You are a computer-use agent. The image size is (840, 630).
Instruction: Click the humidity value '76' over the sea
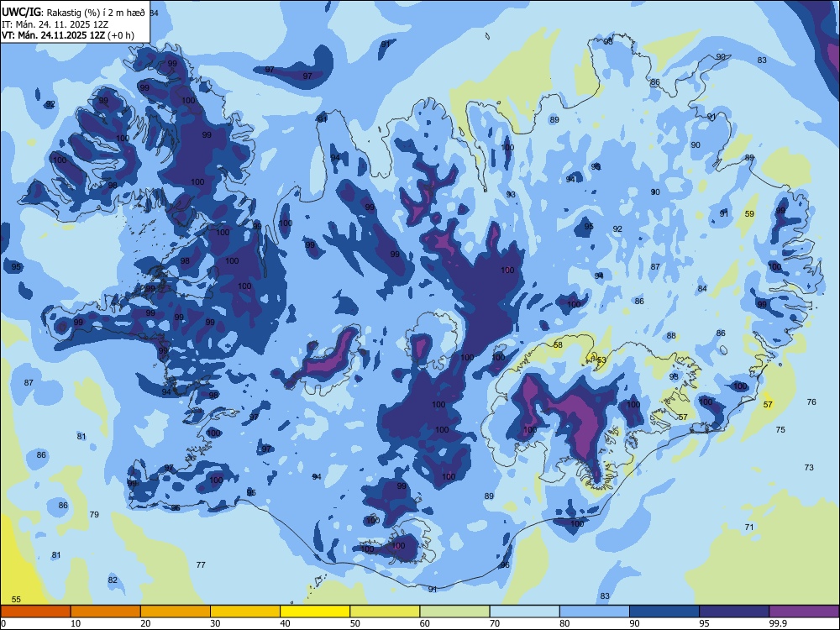tap(811, 402)
